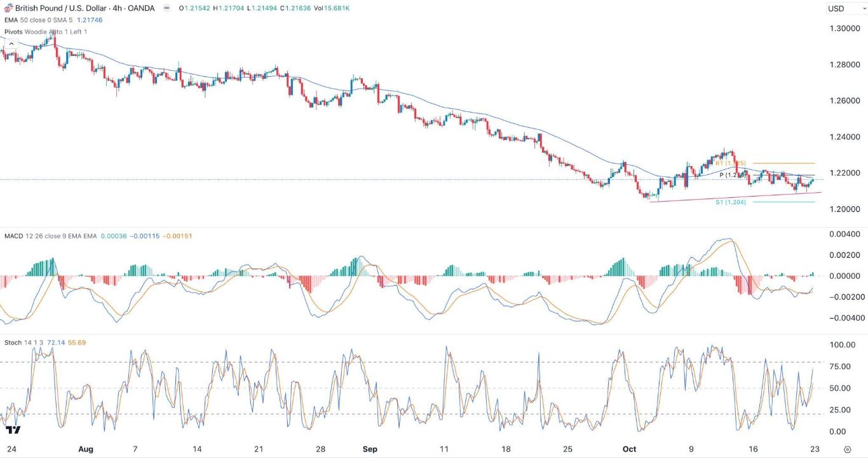
Task: Click the Stoch 100.00 scale value
Action: 843,345
